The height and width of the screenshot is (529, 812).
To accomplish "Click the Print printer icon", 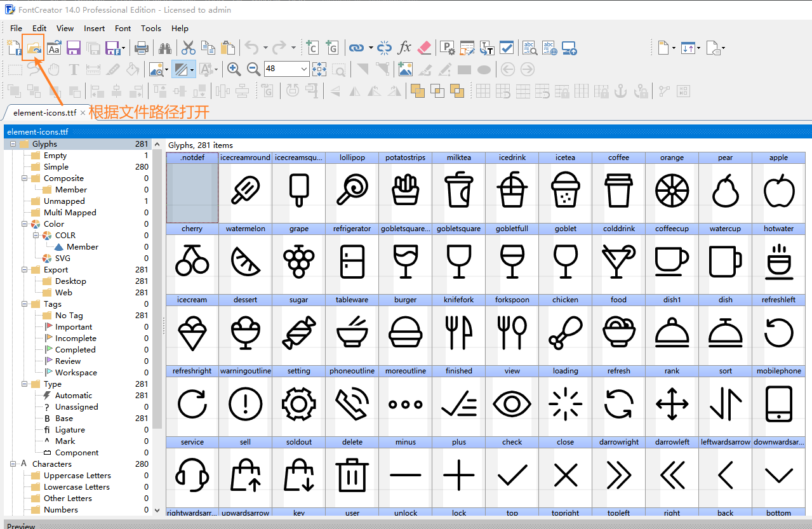I will 142,48.
